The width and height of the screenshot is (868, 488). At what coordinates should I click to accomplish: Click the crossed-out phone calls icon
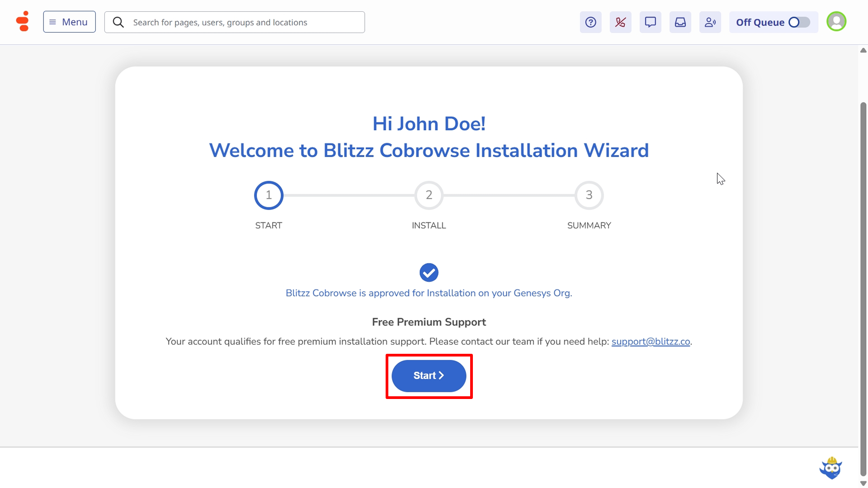click(620, 22)
